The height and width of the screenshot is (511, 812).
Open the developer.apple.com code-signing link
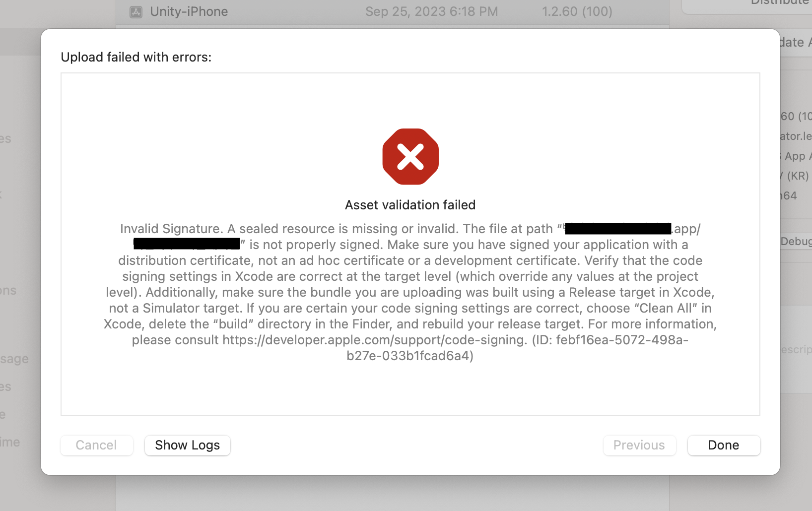[374, 340]
